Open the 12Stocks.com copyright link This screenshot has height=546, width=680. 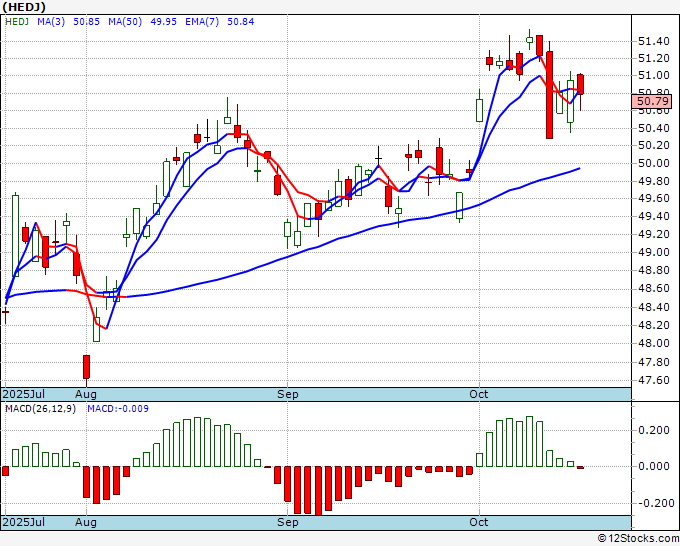coord(638,539)
